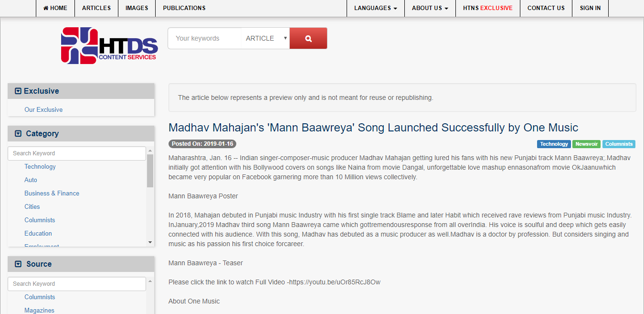Open the Images menu item
The height and width of the screenshot is (314, 644).
pyautogui.click(x=137, y=8)
